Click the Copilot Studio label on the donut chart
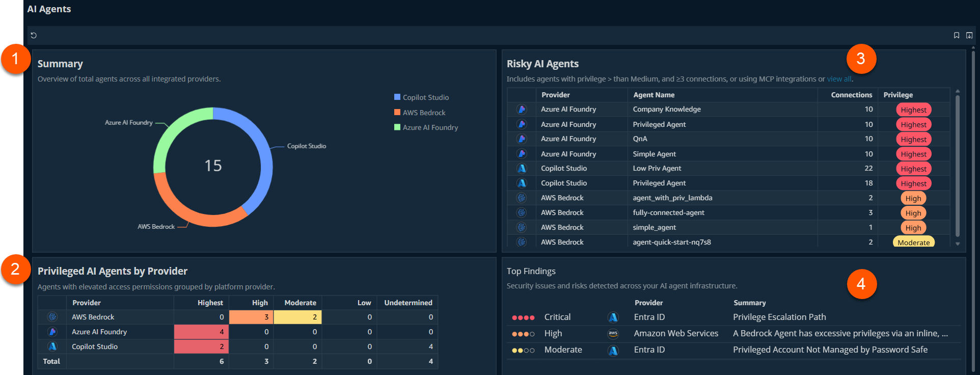Viewport: 980px width, 375px height. pyautogui.click(x=307, y=146)
